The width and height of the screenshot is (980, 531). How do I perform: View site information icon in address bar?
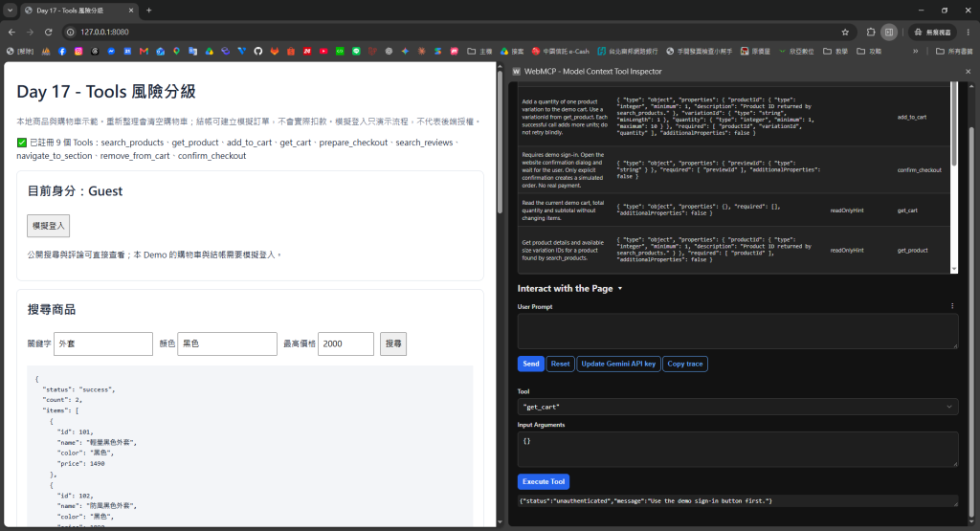click(x=71, y=32)
